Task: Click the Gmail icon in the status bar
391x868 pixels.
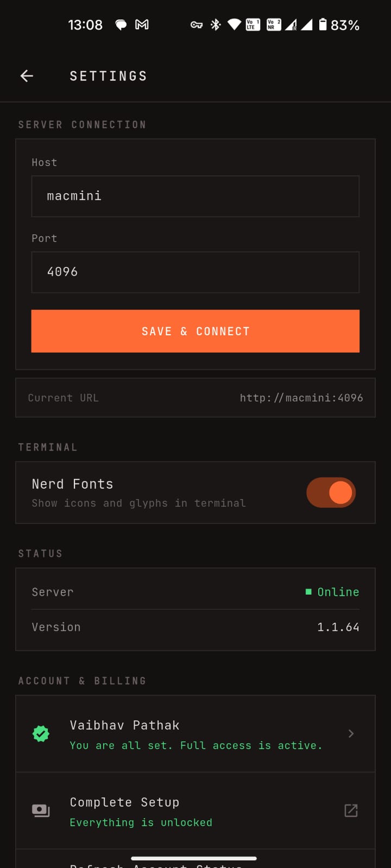Action: (142, 24)
